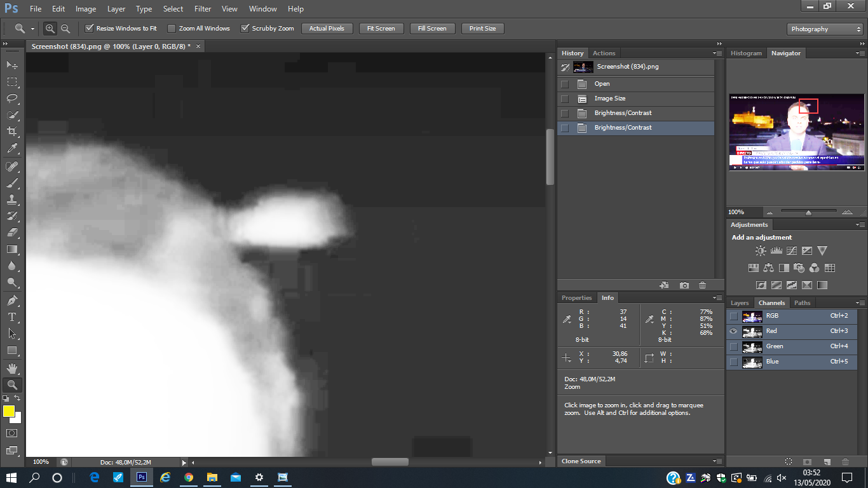The width and height of the screenshot is (868, 488).
Task: Select the Hand tool
Action: [x=12, y=368]
